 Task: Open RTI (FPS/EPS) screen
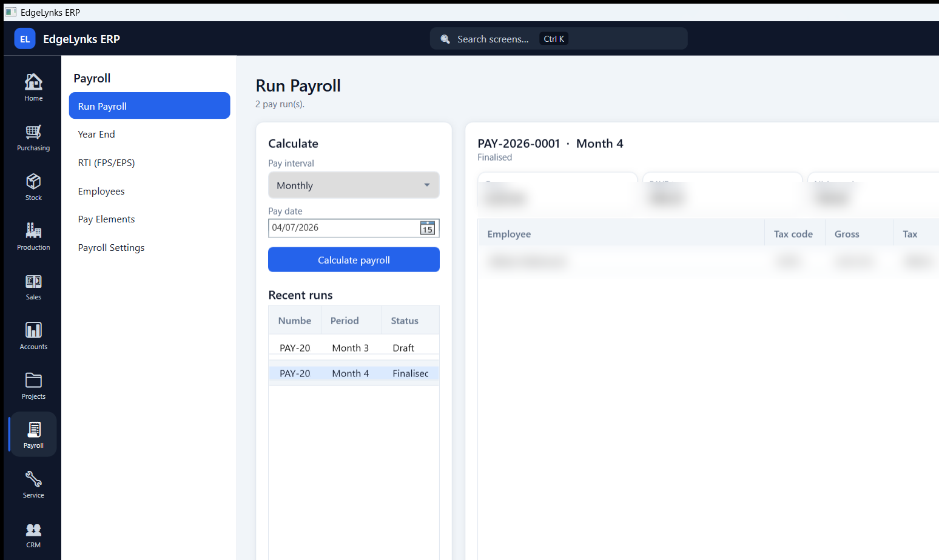pyautogui.click(x=149, y=162)
